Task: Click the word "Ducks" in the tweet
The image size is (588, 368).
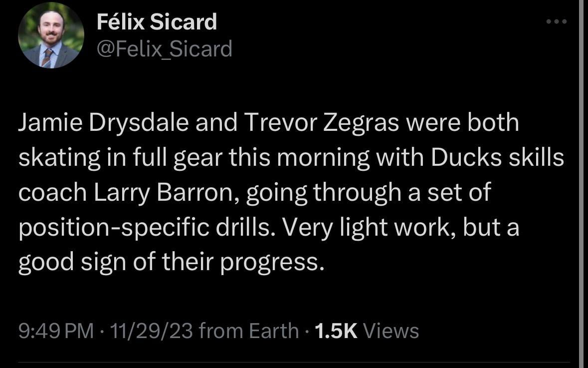Action: [x=463, y=158]
